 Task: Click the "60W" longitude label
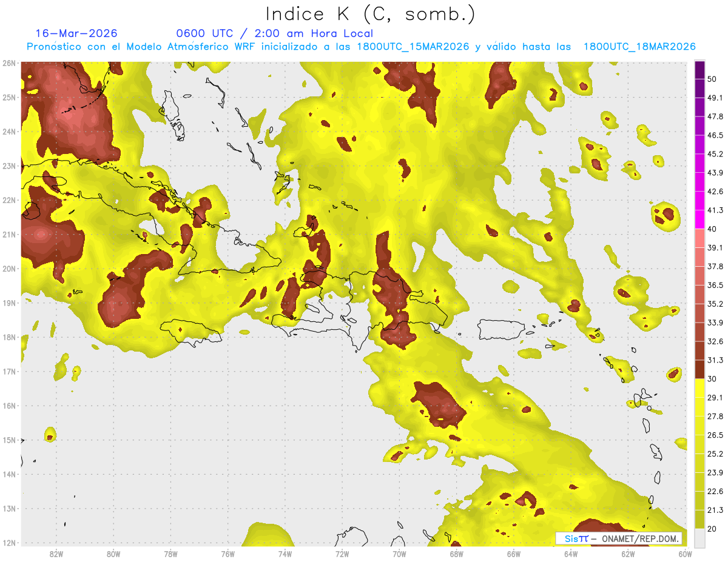pyautogui.click(x=685, y=554)
